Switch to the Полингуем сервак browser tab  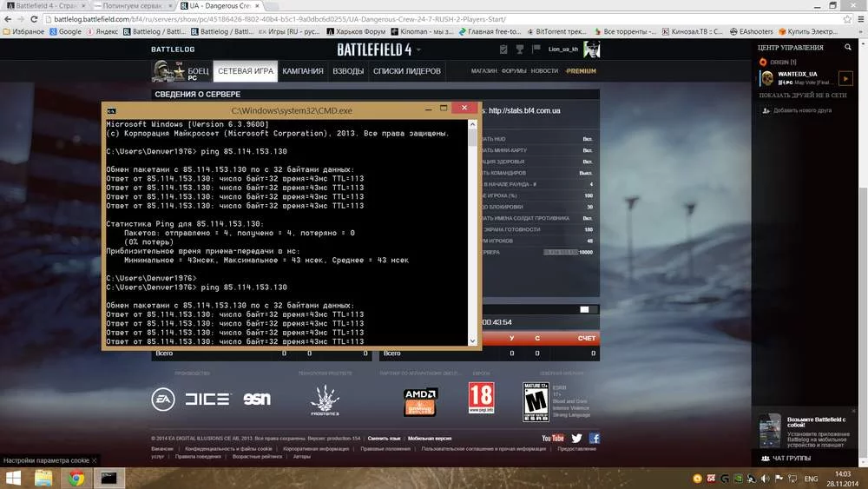tap(132, 5)
